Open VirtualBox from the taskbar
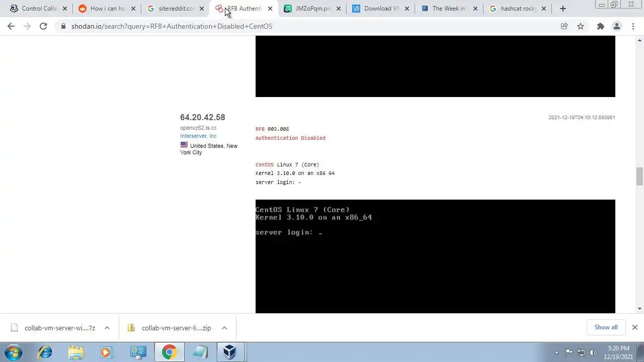This screenshot has height=362, width=644. pos(230,352)
